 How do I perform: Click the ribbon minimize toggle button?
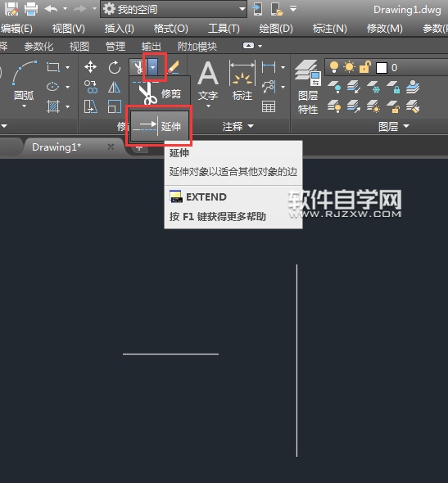pos(248,46)
